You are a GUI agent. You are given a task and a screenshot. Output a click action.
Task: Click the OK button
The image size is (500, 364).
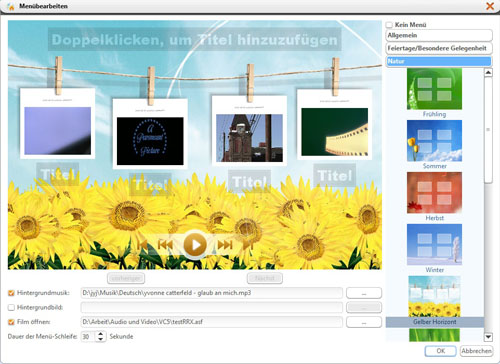440,351
